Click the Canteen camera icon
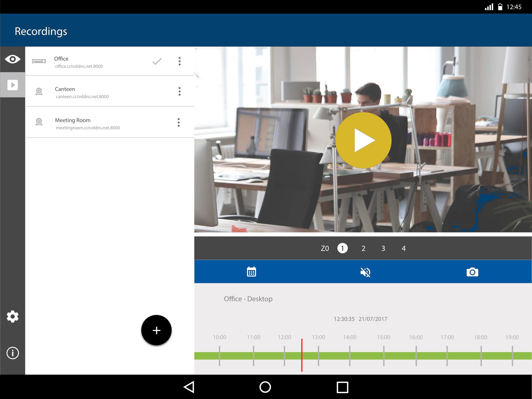This screenshot has width=532, height=399. [39, 91]
